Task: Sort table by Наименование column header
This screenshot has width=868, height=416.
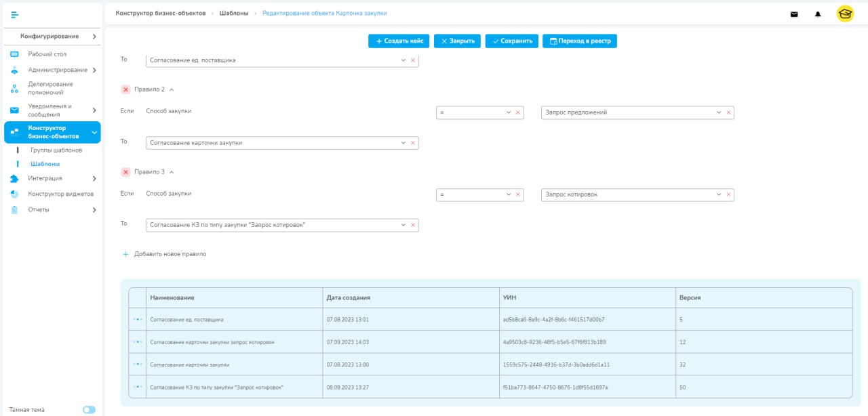Action: (x=235, y=297)
